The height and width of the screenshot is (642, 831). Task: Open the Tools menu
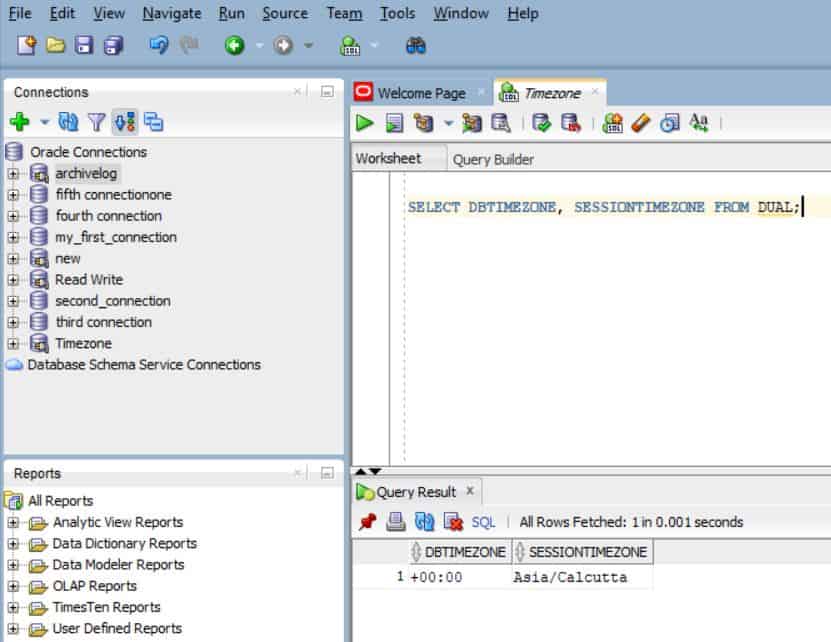[x=398, y=13]
